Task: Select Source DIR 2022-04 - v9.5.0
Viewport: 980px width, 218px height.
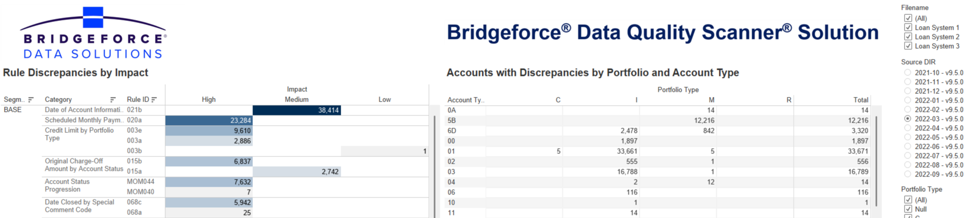Action: pos(908,128)
